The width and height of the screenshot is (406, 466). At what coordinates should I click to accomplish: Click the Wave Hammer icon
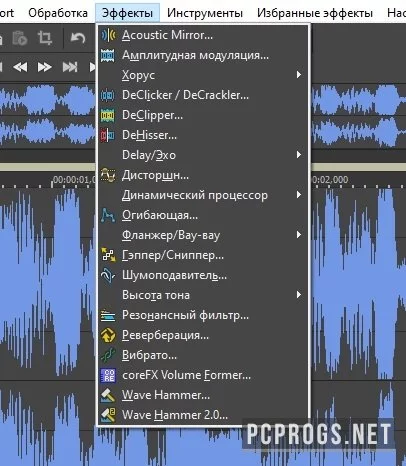pos(108,395)
